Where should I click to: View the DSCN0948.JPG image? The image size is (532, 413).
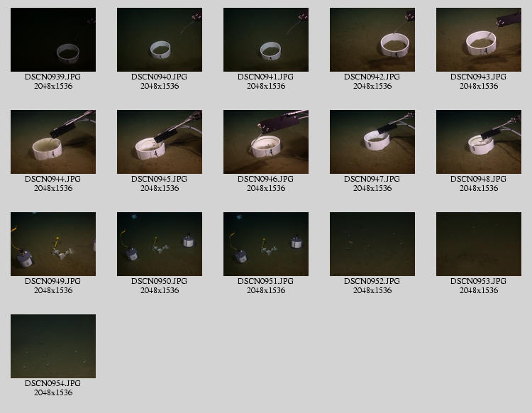479,142
